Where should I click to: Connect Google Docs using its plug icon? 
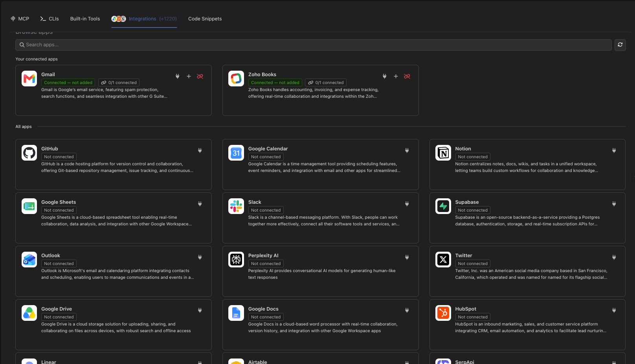coord(407,310)
